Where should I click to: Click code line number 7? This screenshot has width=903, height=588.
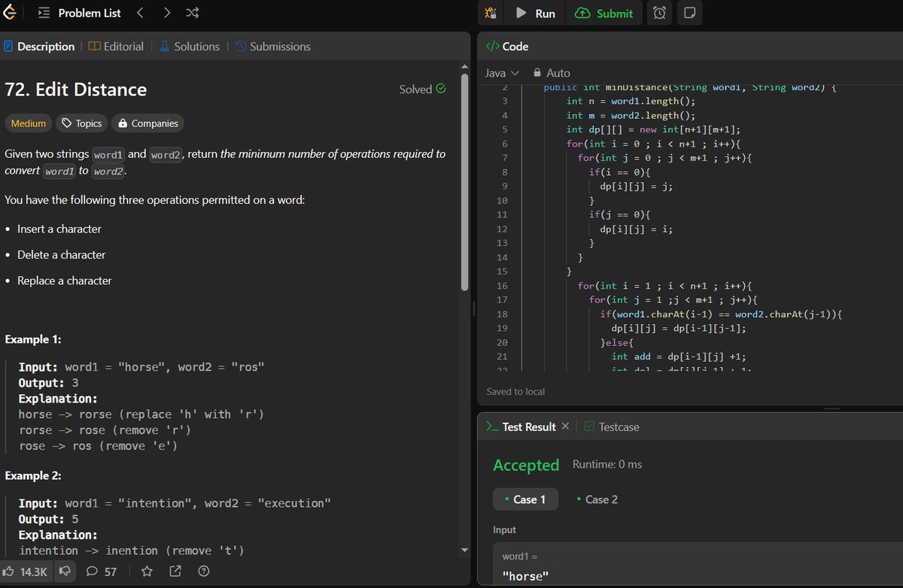(504, 158)
